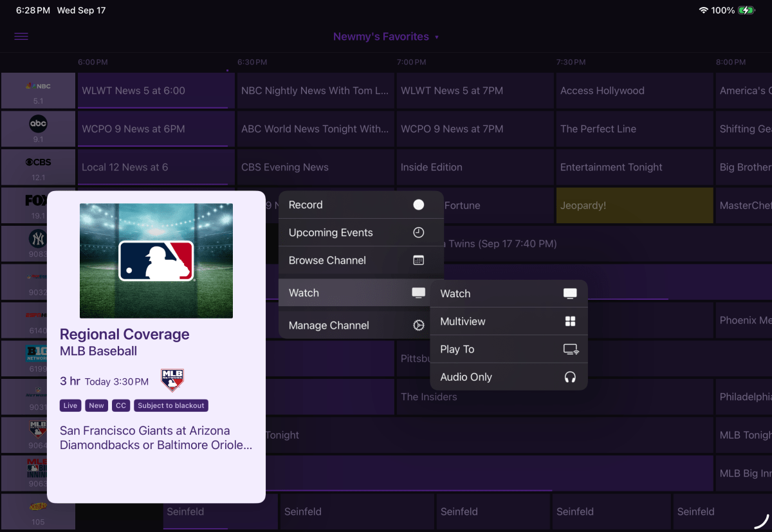Click the 7:30 PM time header
This screenshot has width=772, height=532.
pyautogui.click(x=571, y=62)
